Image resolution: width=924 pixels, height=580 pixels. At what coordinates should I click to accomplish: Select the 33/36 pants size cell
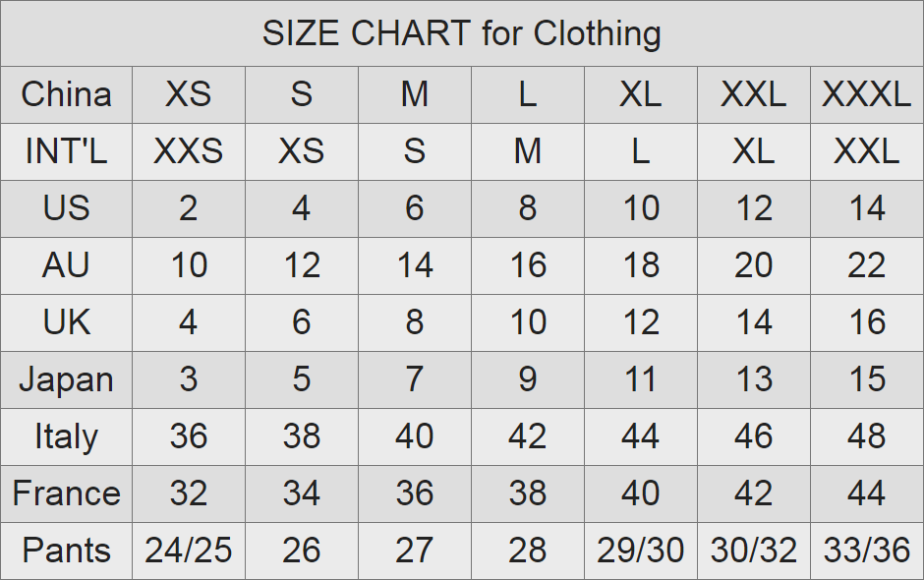point(866,551)
